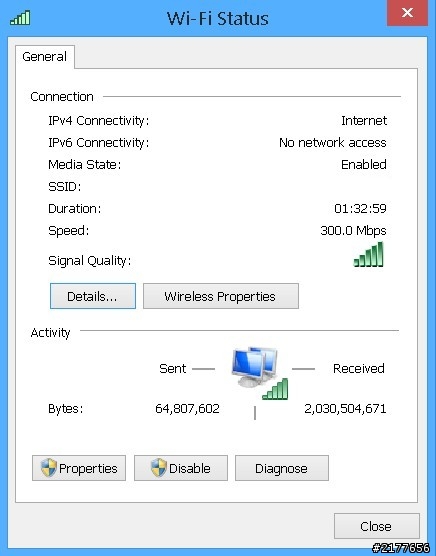
Task: Select the SSID label
Action: pyautogui.click(x=65, y=187)
